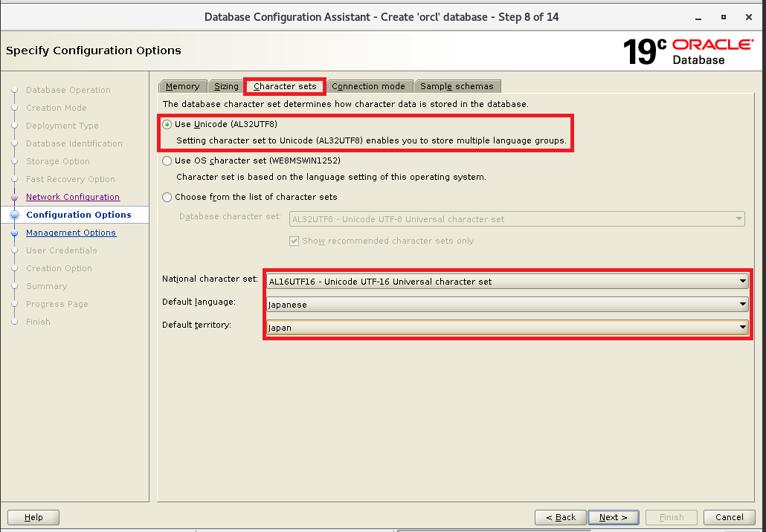Image resolution: width=766 pixels, height=532 pixels.
Task: Switch to the Memory tab
Action: coord(182,86)
